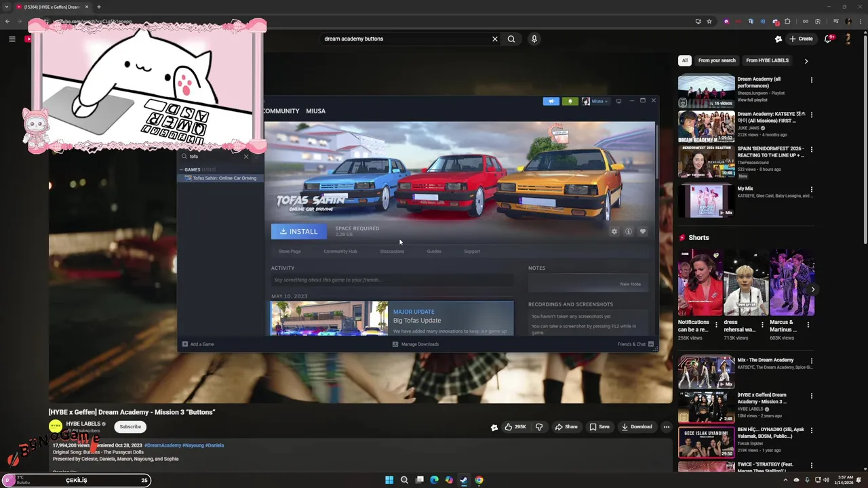This screenshot has width=868, height=488.
Task: Open More options for 'My Mix'
Action: pos(811,190)
